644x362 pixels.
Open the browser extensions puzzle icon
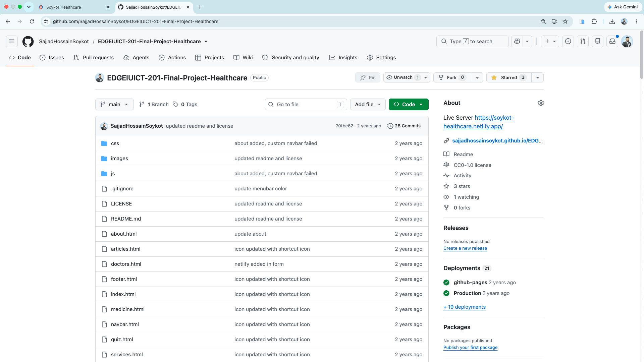click(x=594, y=21)
